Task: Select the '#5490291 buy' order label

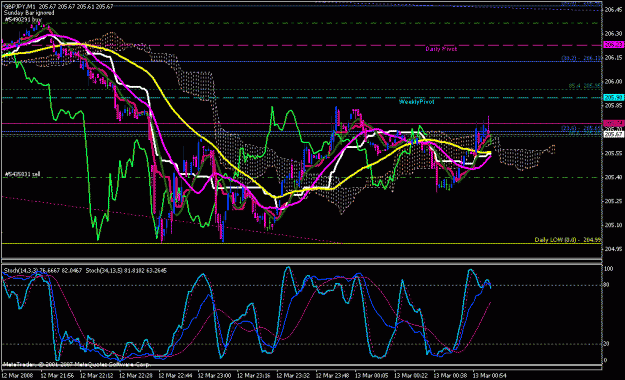Action: click(x=23, y=19)
